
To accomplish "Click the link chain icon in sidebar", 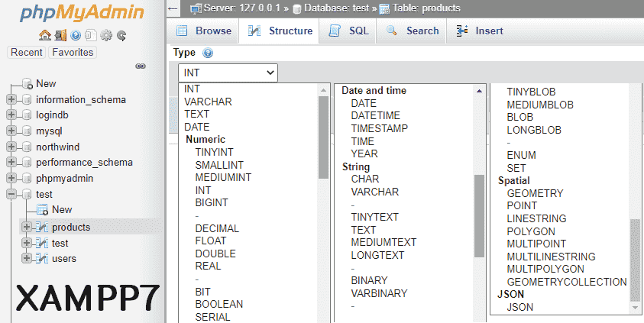I will click(x=141, y=66).
